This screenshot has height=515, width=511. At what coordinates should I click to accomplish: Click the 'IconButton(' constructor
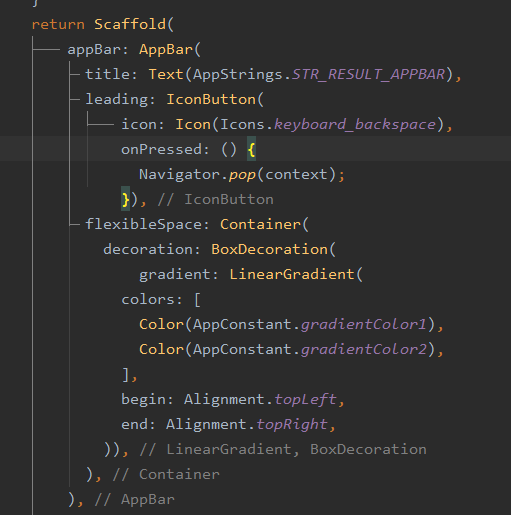215,99
